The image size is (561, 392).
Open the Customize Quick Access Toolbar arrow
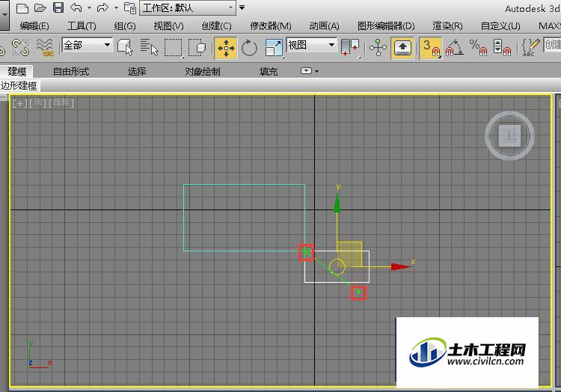(x=242, y=7)
